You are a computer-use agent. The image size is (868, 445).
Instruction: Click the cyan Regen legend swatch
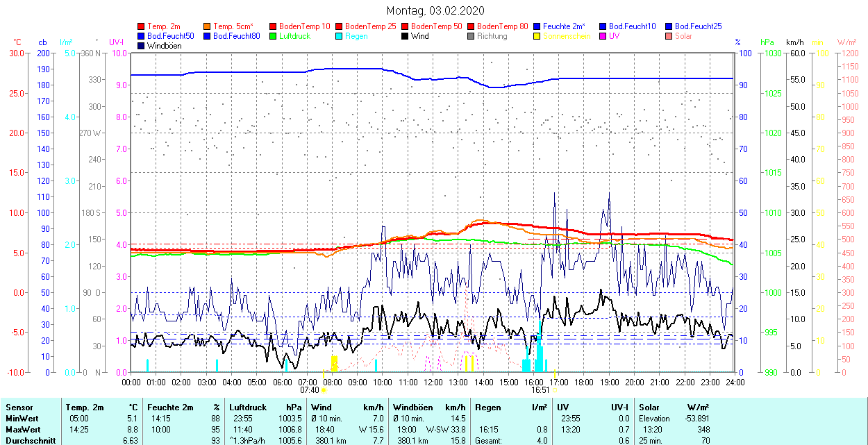(x=340, y=36)
